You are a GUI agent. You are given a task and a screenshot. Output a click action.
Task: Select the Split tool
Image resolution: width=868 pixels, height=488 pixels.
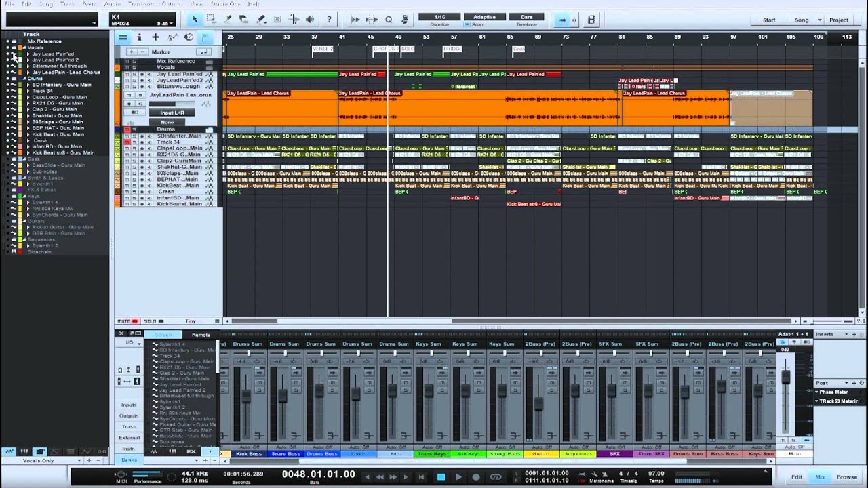228,20
